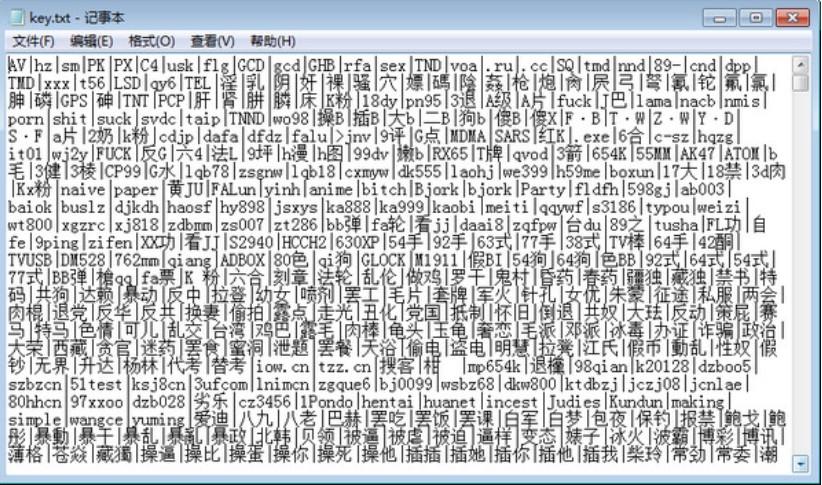This screenshot has height=485, width=822.
Task: Minimize the key.txt Notepad window
Action: click(x=719, y=18)
